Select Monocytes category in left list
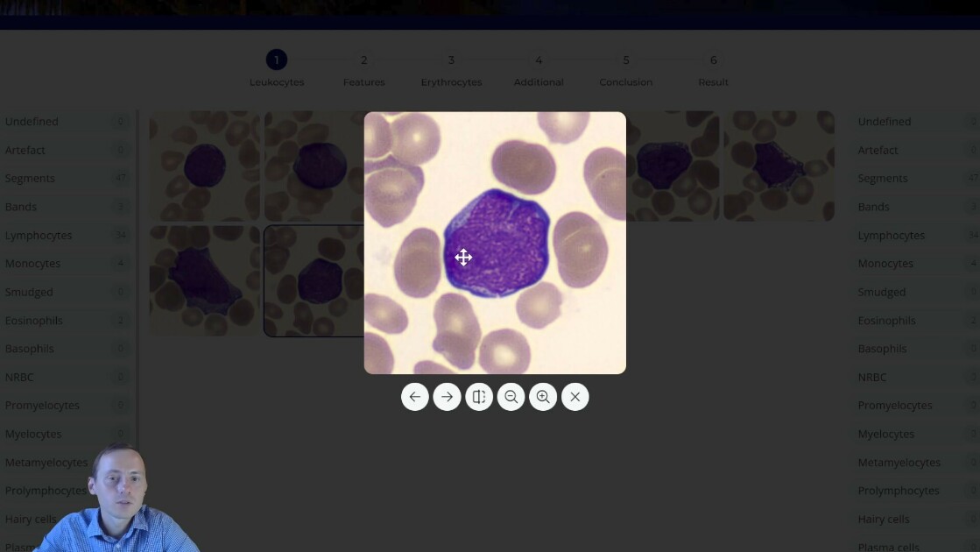Image resolution: width=980 pixels, height=552 pixels. point(33,264)
